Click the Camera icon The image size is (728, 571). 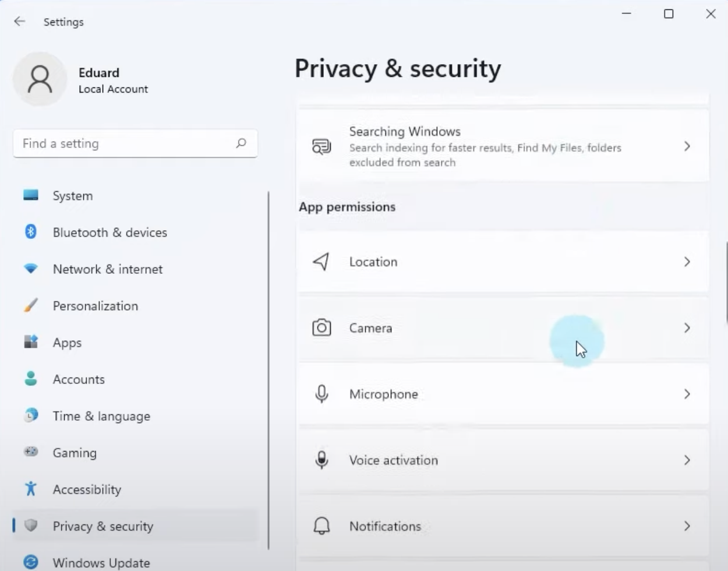(321, 327)
